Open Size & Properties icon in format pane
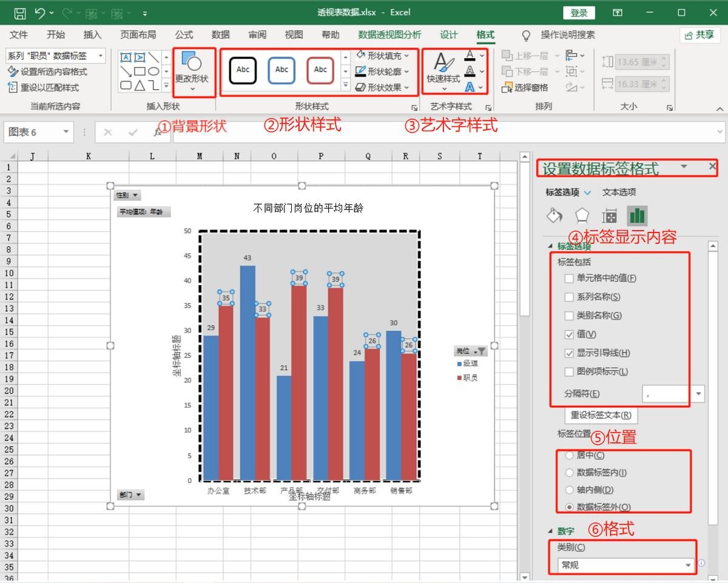 point(609,216)
